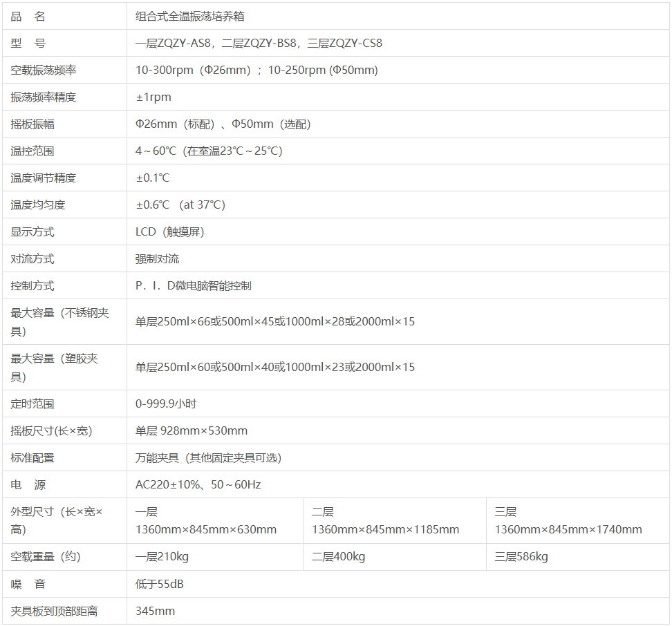
Task: Select the 4～60℃ temperature range value
Action: point(209,151)
